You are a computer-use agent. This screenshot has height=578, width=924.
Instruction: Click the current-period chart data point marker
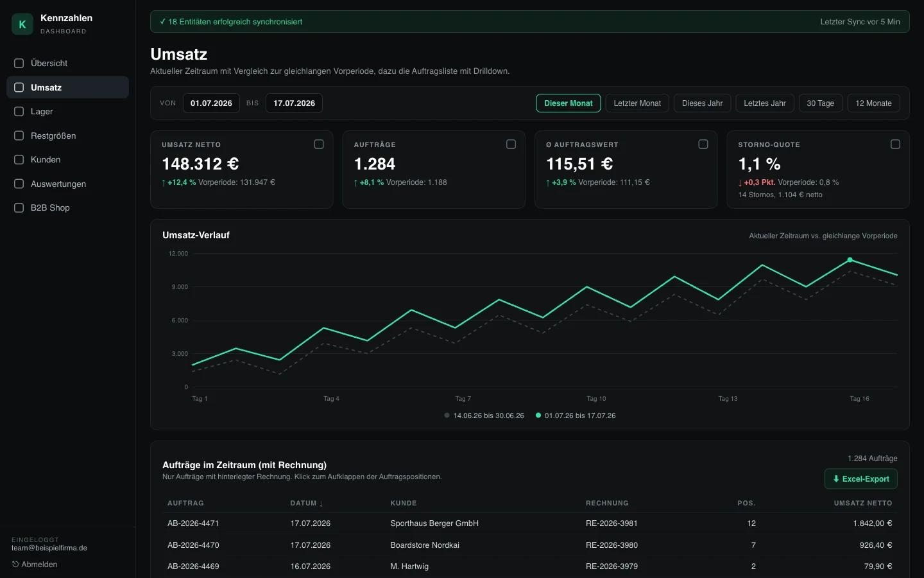coord(850,260)
